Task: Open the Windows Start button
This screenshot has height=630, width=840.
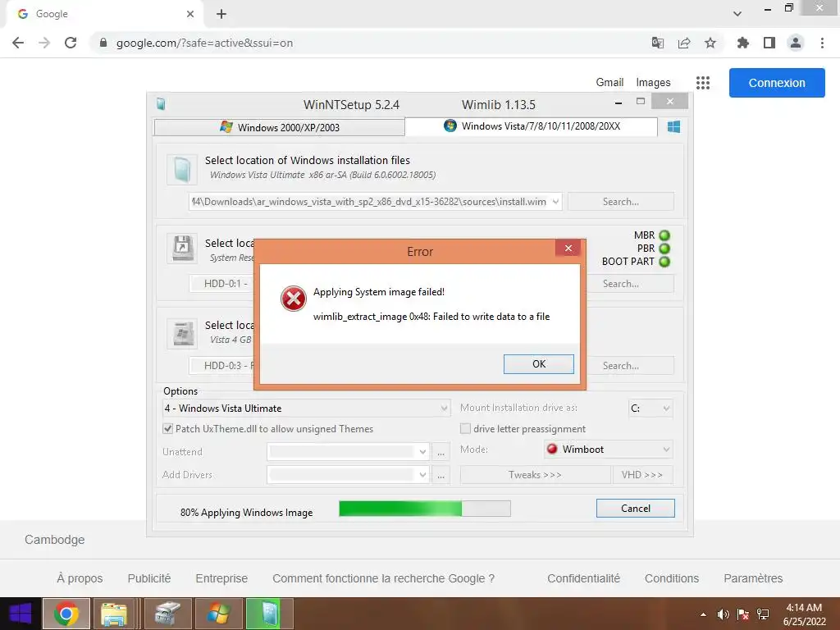Action: 21,614
